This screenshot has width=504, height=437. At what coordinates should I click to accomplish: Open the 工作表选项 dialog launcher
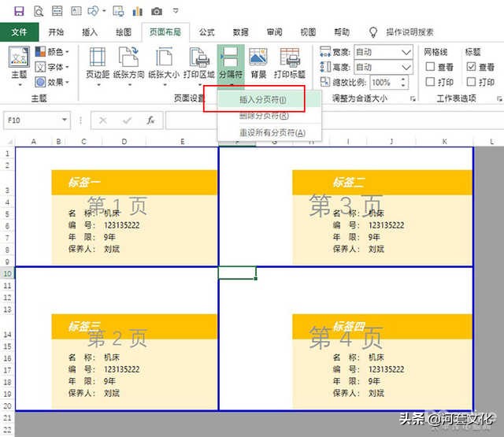499,98
